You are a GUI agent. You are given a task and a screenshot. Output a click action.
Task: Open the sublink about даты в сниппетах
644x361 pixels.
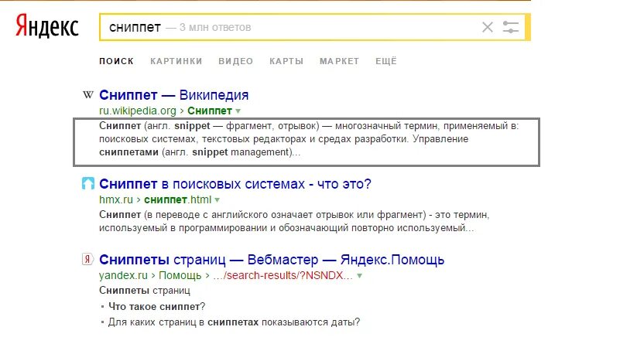[x=234, y=322]
